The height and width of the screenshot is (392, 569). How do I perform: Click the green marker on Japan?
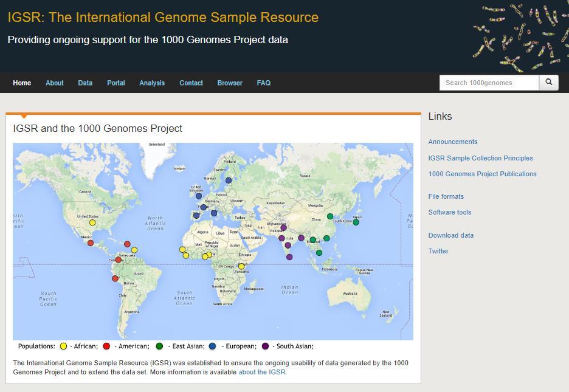(356, 222)
